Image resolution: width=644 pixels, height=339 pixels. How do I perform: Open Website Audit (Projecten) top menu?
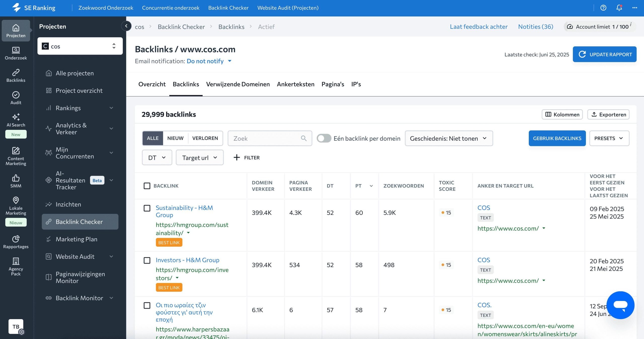point(288,8)
